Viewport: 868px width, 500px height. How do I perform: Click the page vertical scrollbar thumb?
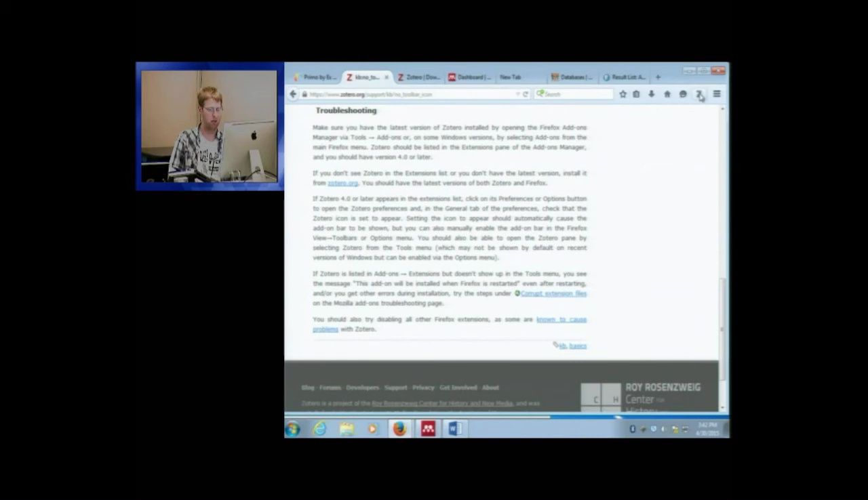point(723,329)
